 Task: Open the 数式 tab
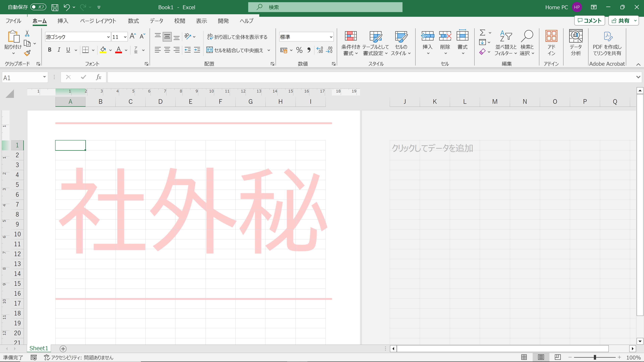pos(133,21)
